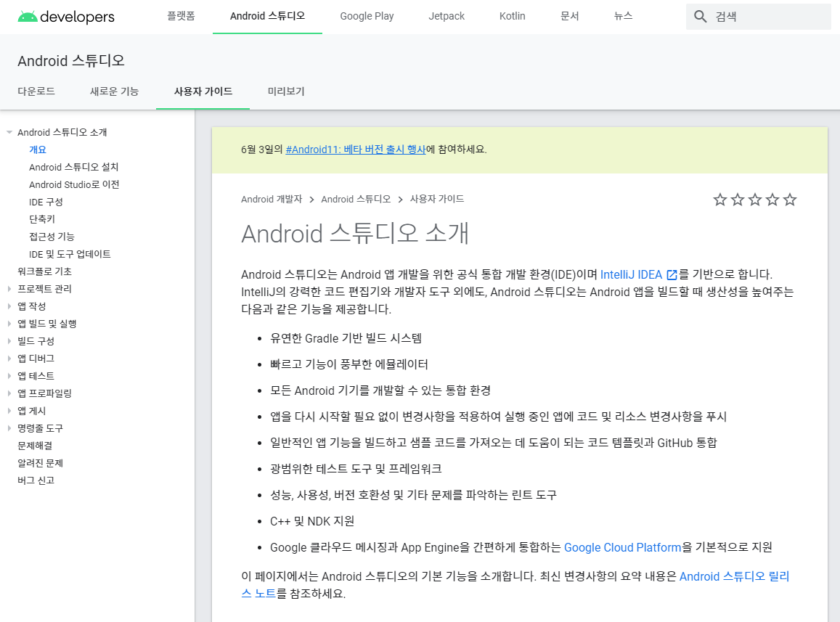Click the Android 스튜디오 소개 page heading

click(354, 234)
